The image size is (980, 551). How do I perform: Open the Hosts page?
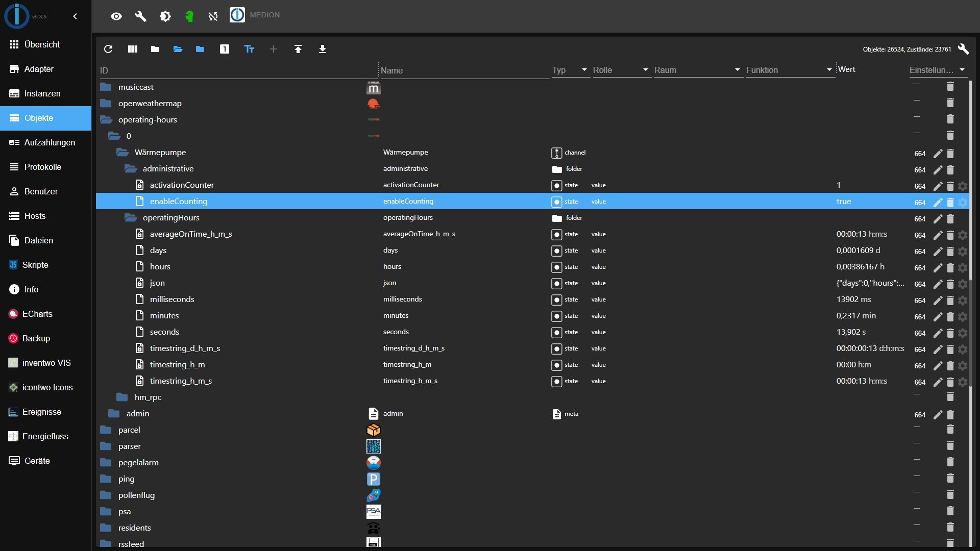[46, 216]
